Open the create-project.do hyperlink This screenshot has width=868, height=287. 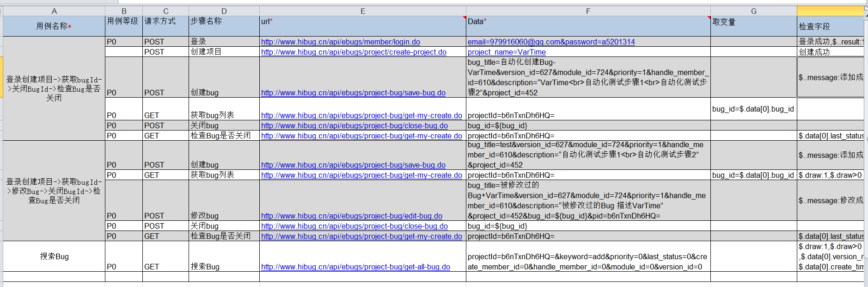tap(354, 52)
